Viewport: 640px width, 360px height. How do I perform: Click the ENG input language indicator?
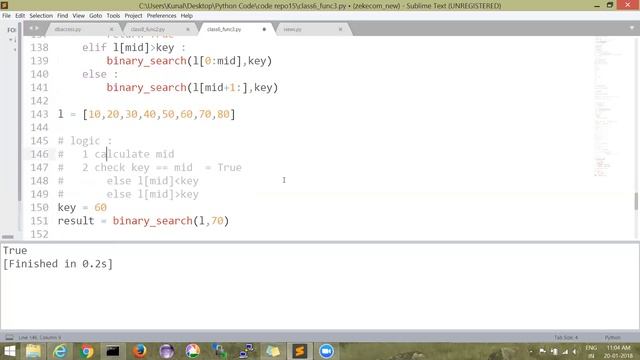[591, 351]
